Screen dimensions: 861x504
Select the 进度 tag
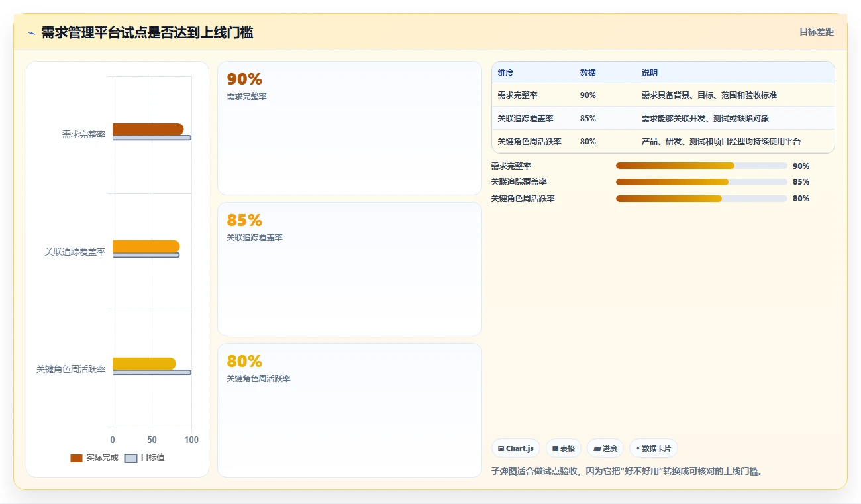tap(605, 448)
